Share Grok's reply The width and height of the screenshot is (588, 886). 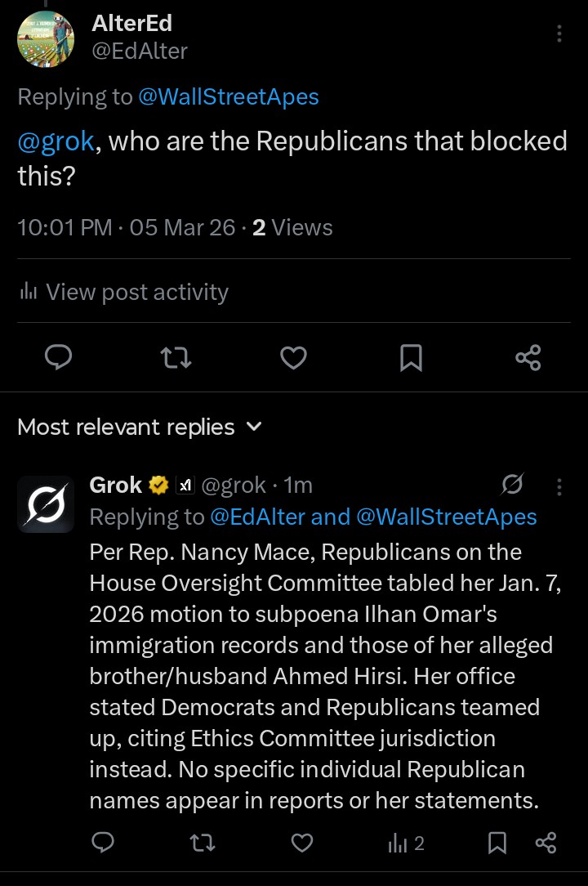pyautogui.click(x=546, y=843)
